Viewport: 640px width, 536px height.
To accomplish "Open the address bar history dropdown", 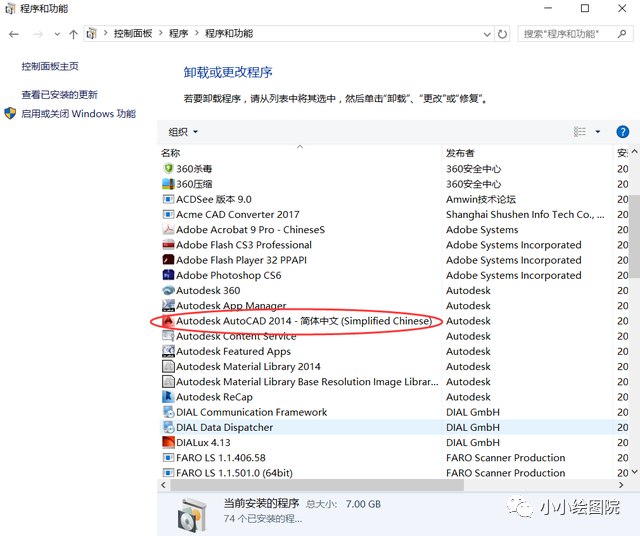I will [487, 34].
